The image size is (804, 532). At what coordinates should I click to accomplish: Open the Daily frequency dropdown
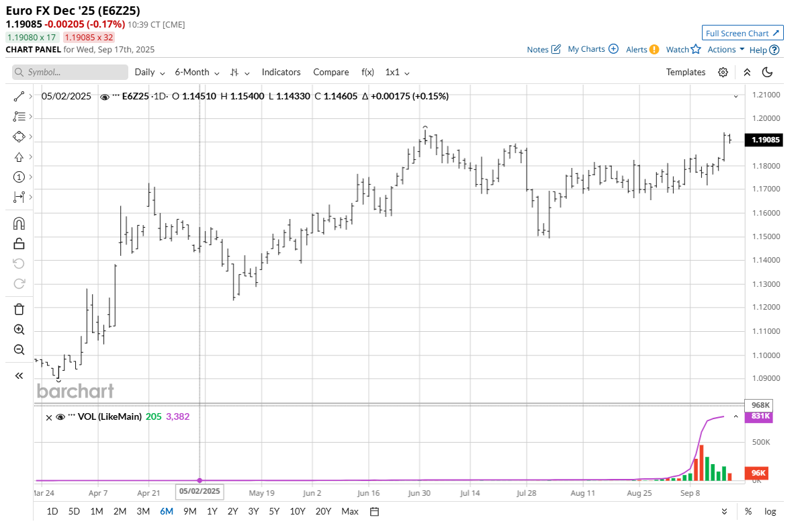point(150,73)
